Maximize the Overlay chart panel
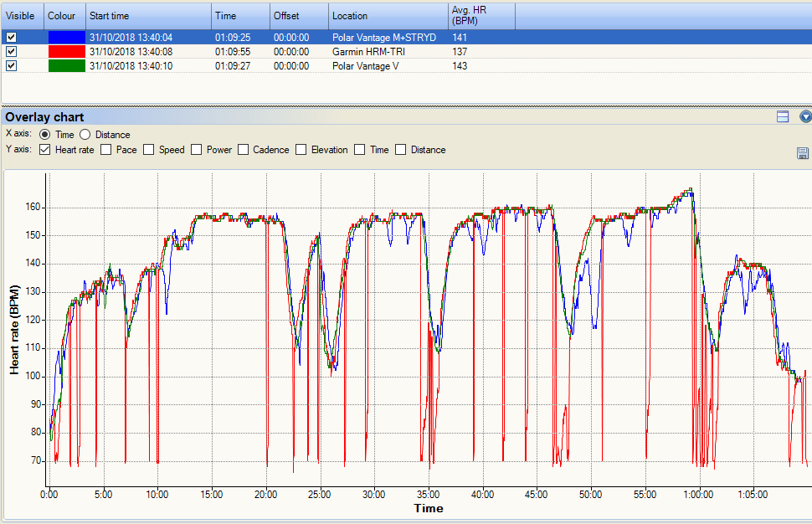This screenshot has height=524, width=812. click(784, 117)
